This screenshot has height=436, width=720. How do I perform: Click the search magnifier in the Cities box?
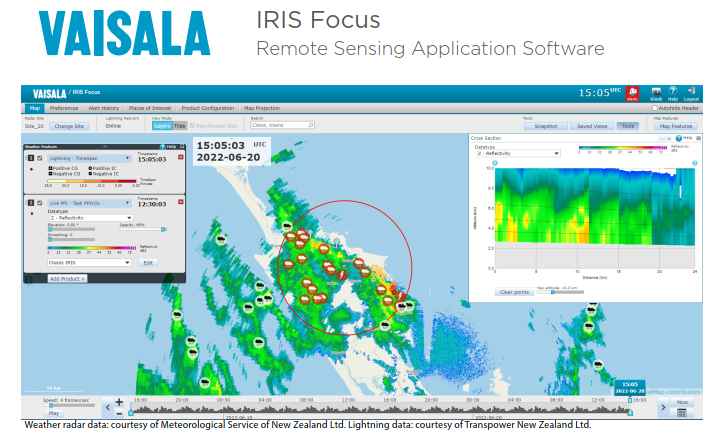[311, 125]
